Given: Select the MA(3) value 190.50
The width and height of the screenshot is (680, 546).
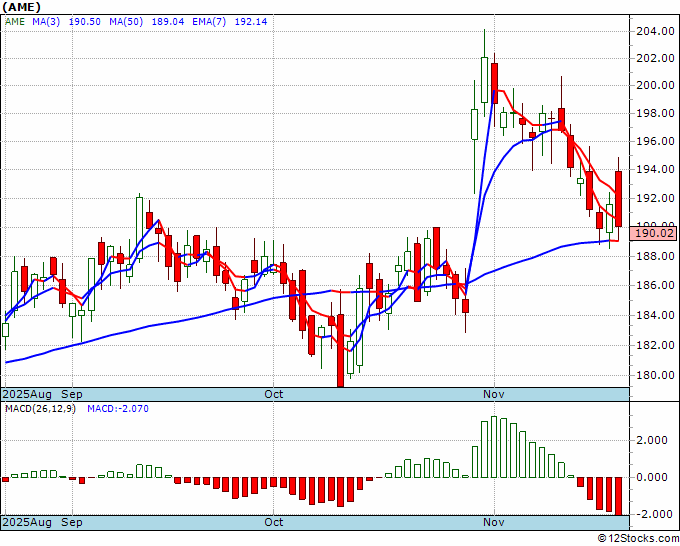Looking at the screenshot, I should 85,22.
